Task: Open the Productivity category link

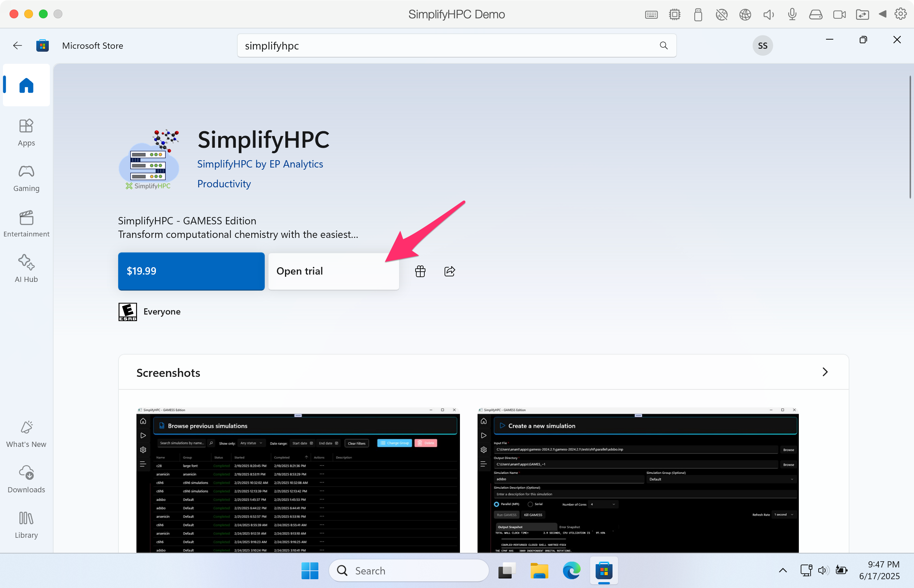Action: click(224, 184)
